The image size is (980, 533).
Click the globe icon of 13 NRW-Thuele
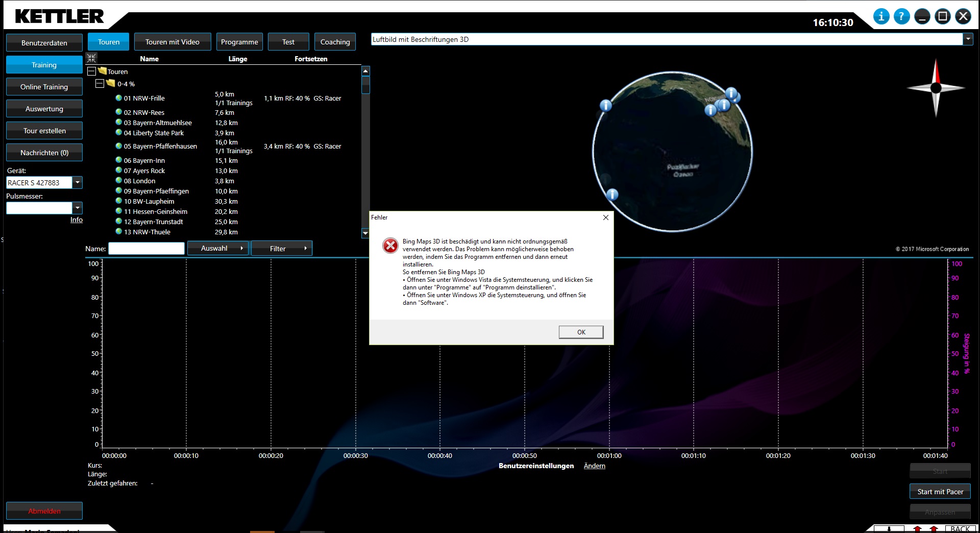pyautogui.click(x=119, y=231)
